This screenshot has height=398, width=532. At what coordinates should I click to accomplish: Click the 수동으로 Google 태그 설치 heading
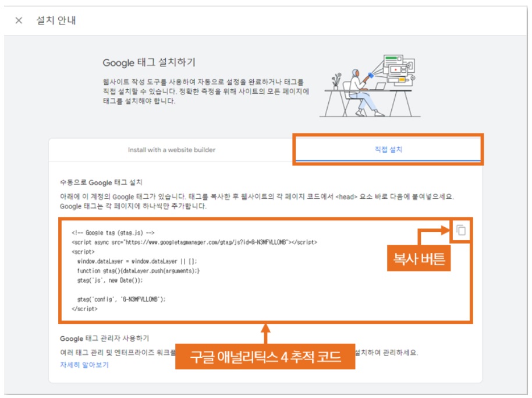[101, 182]
